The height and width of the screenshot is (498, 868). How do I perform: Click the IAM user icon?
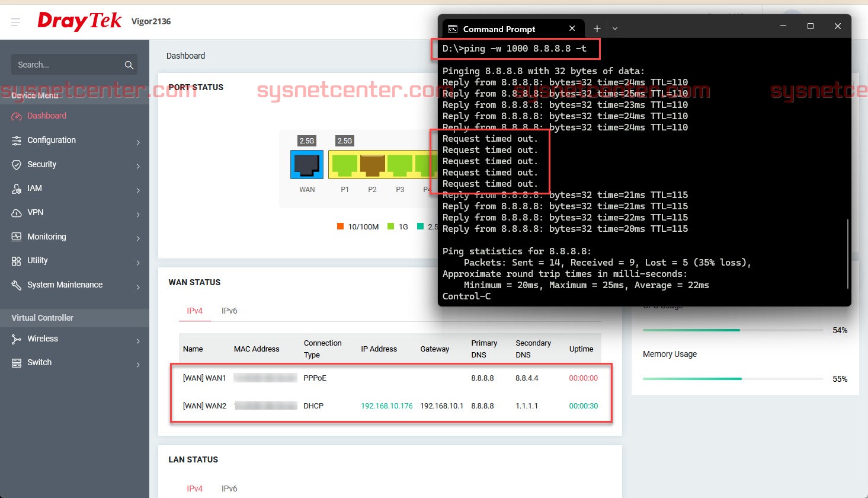coord(17,189)
